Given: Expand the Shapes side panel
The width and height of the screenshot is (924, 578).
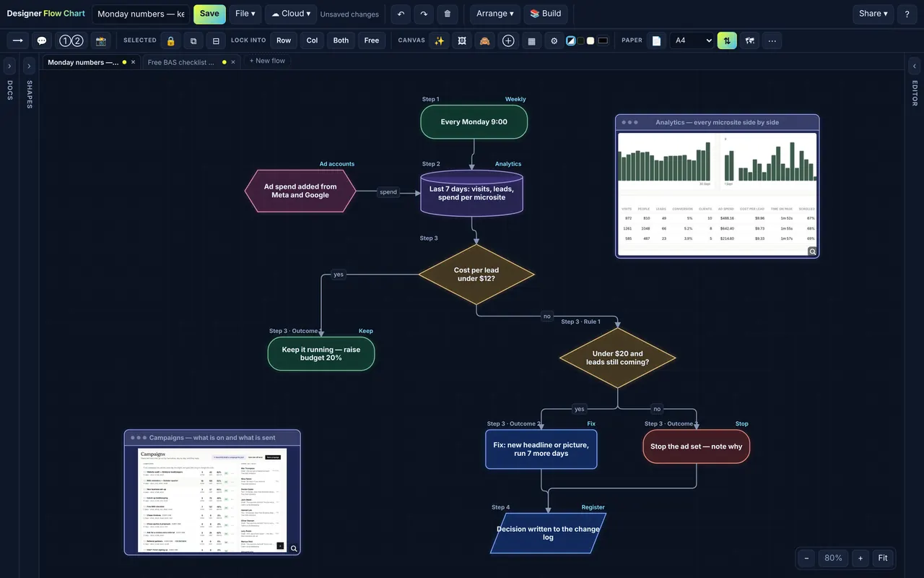Looking at the screenshot, I should pos(29,66).
